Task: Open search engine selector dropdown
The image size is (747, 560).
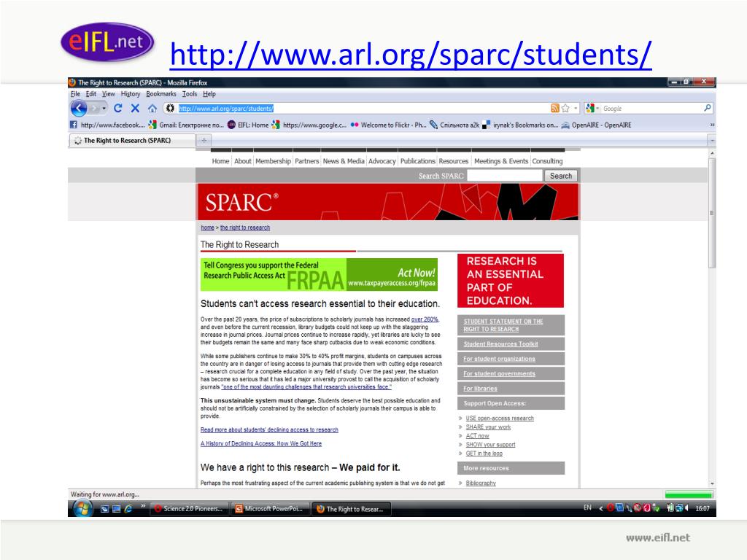Action: [592, 109]
